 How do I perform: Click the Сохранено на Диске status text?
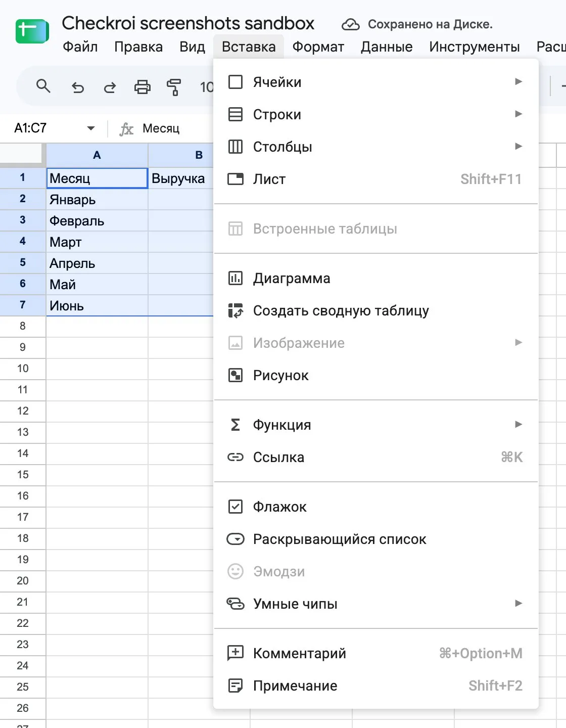click(430, 24)
